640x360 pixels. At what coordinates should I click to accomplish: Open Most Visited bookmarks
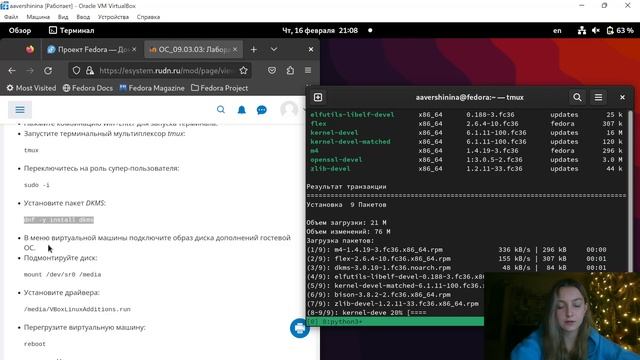click(31, 88)
